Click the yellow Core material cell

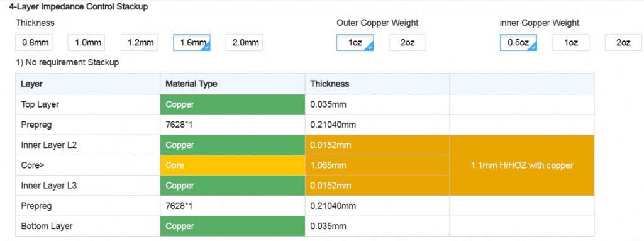[233, 165]
